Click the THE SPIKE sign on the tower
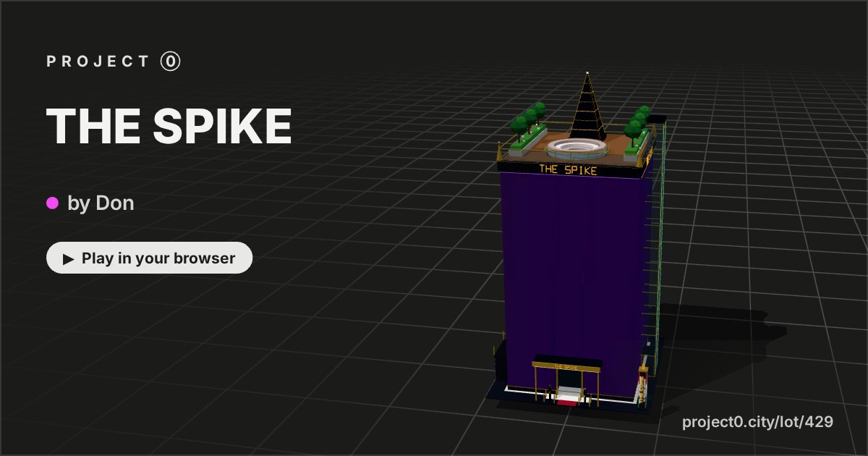Viewport: 868px width, 456px height. [569, 170]
